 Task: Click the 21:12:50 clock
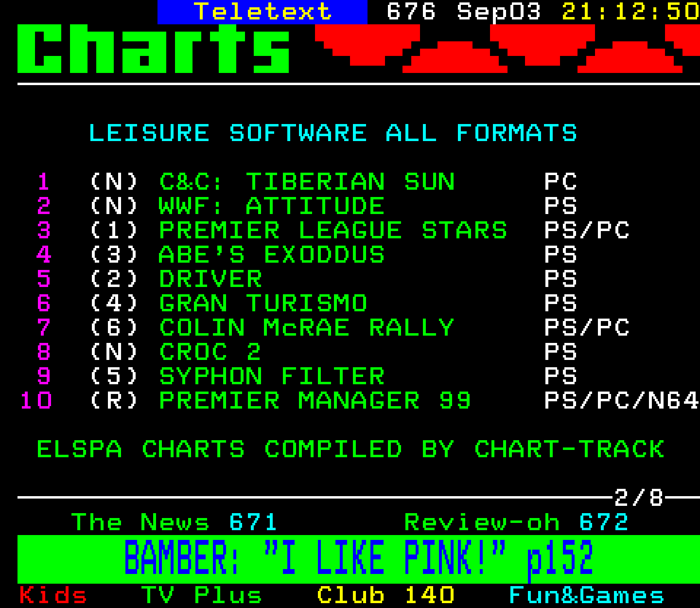click(x=631, y=12)
